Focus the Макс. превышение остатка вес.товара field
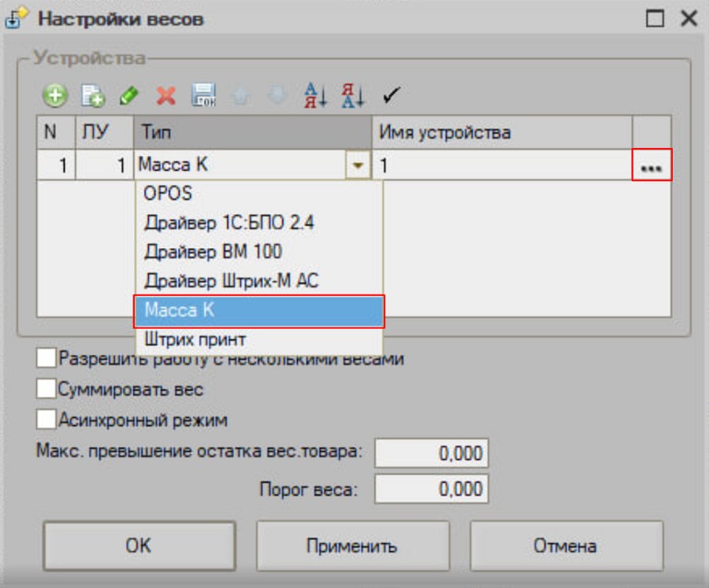The height and width of the screenshot is (588, 709). click(x=432, y=453)
